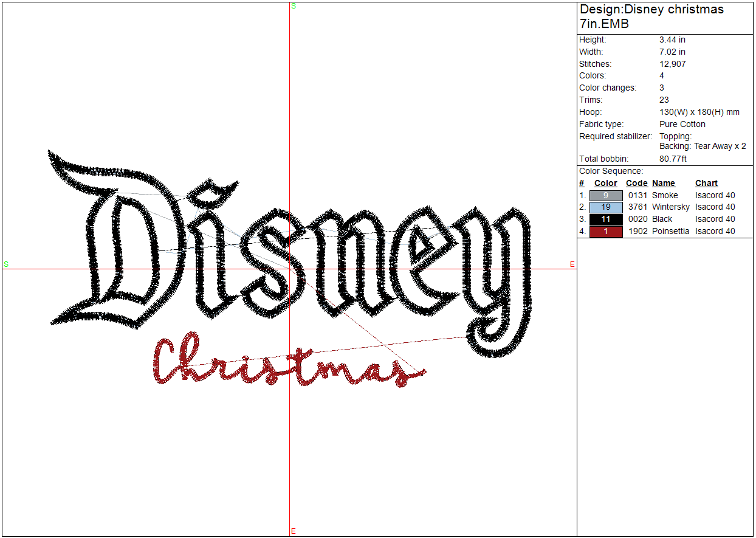
Task: Click the red E marker on right edge
Action: click(x=572, y=264)
